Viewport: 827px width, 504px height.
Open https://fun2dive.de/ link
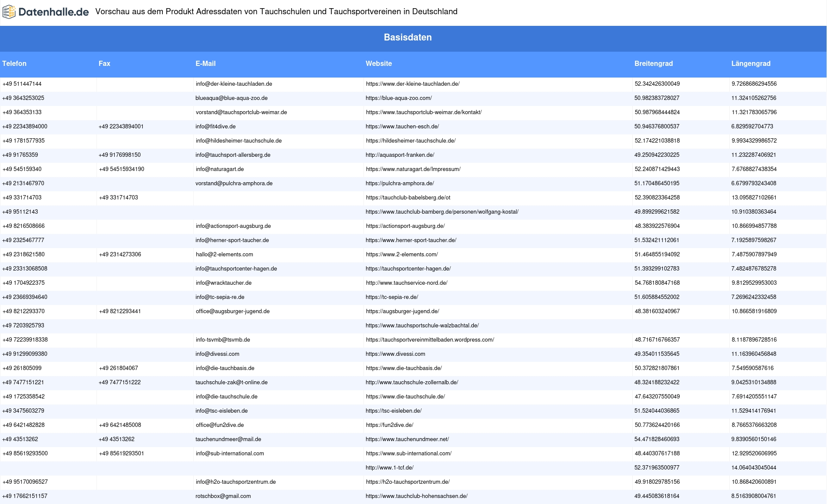(x=390, y=425)
